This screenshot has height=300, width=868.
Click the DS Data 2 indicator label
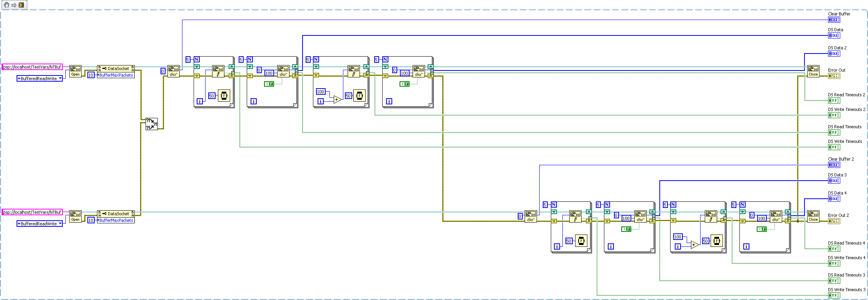[x=837, y=48]
